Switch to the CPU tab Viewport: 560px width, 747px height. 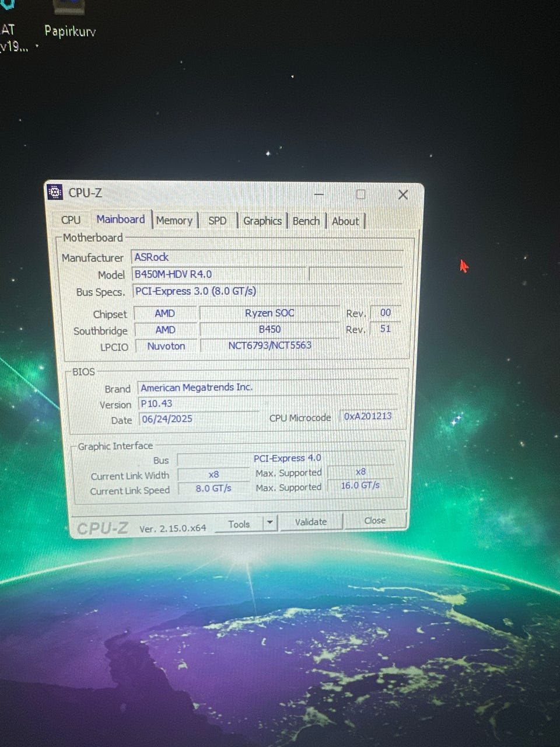tap(71, 220)
